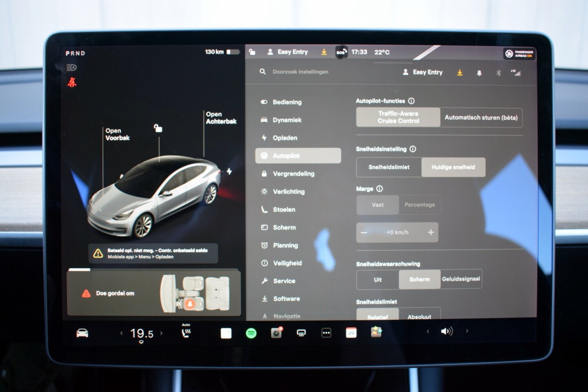Show info for Marge

[x=380, y=189]
